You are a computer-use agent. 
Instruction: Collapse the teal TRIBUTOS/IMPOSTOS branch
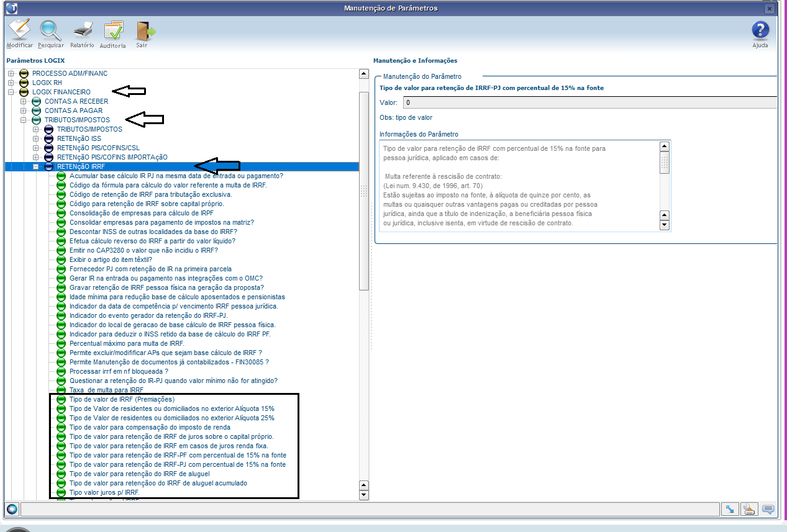coord(23,120)
